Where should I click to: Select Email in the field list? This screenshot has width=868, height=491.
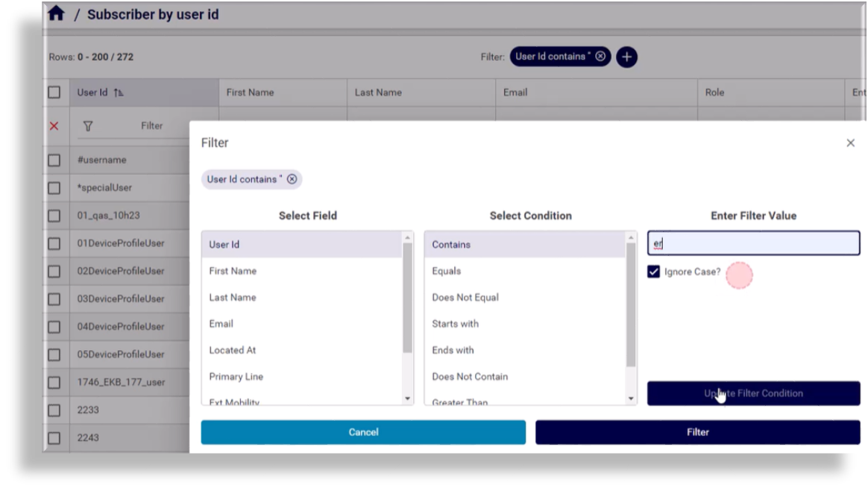[221, 324]
